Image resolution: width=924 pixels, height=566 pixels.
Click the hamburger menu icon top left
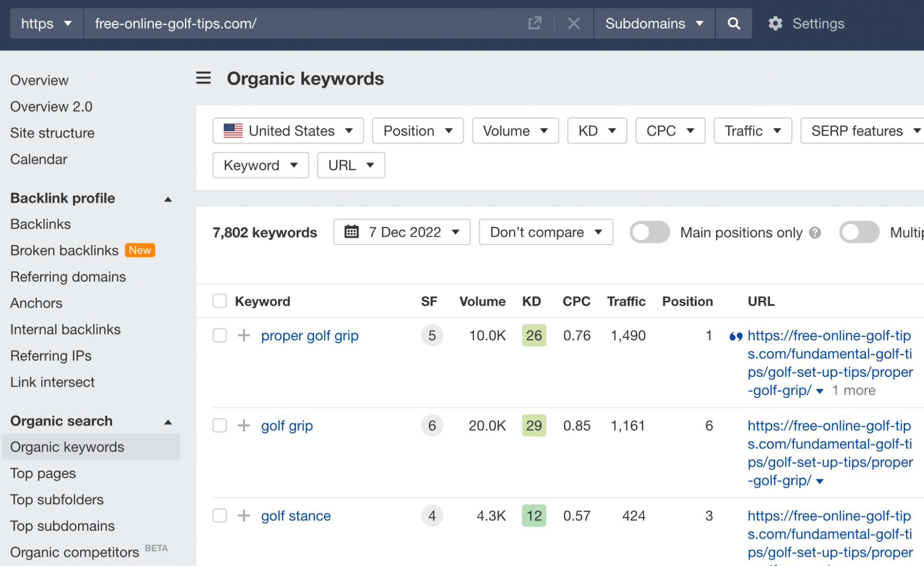click(203, 78)
